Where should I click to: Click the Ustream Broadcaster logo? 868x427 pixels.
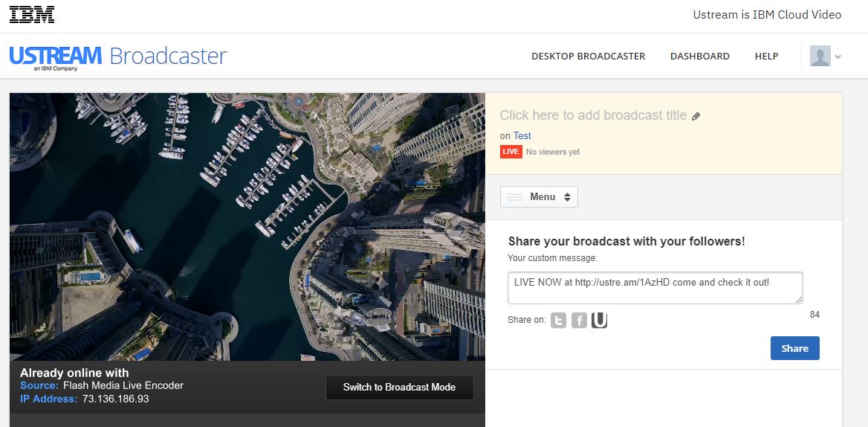click(118, 57)
